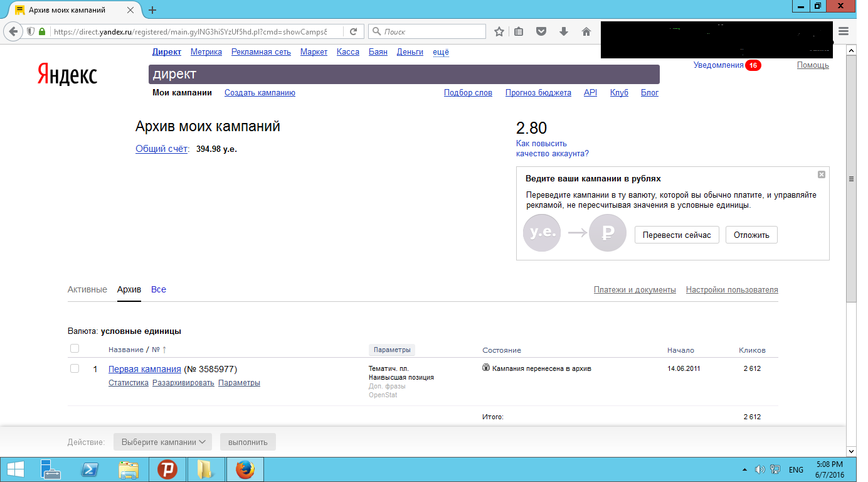Go to Firefox home page icon
Screen dimensions: 868x482
586,31
